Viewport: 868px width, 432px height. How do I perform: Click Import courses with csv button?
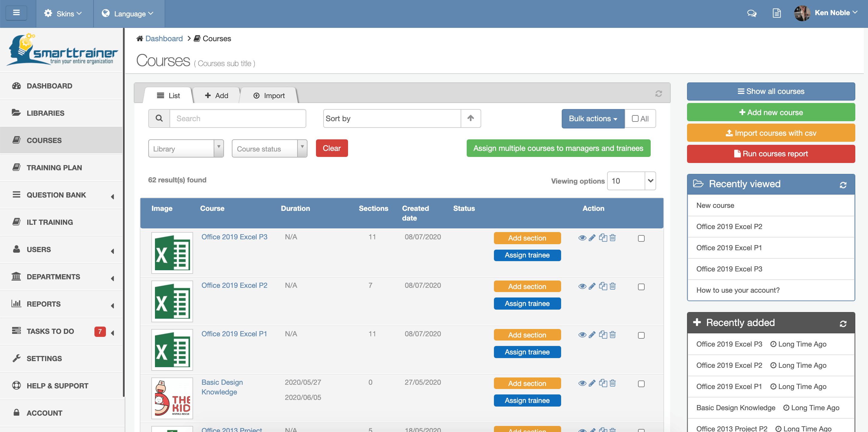pos(771,133)
